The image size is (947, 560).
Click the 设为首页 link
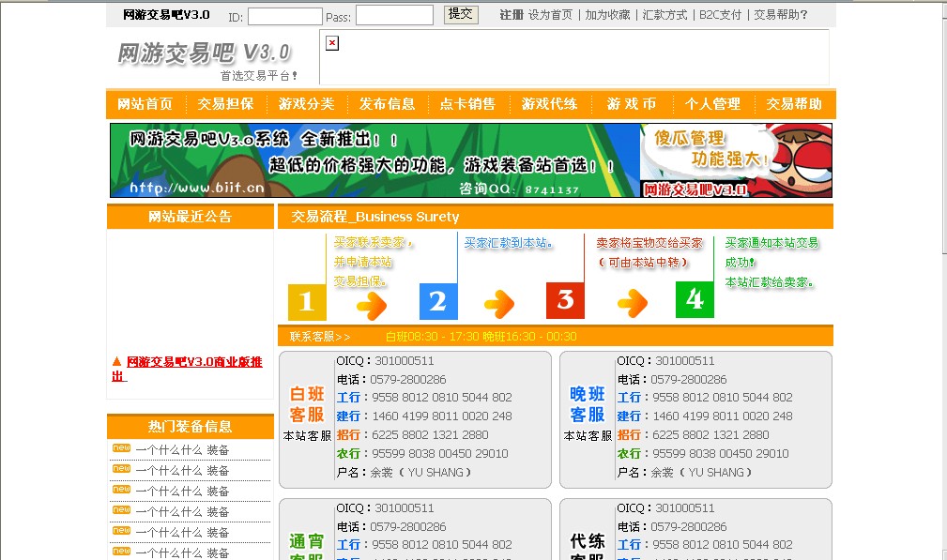click(550, 14)
